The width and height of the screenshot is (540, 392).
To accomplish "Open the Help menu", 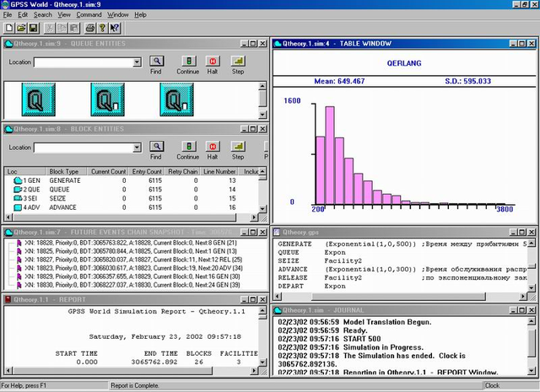I will tap(140, 15).
